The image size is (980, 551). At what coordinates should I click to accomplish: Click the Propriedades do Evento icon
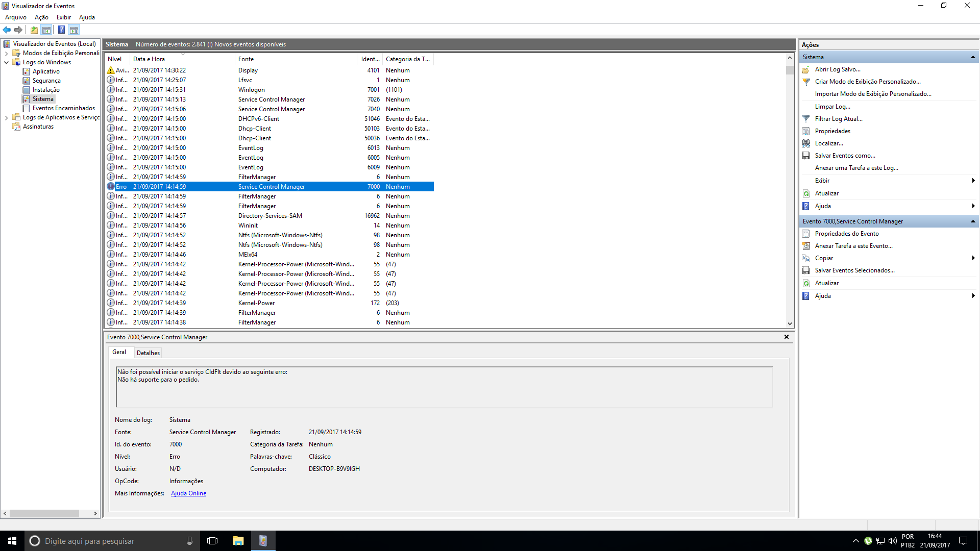[x=806, y=234]
